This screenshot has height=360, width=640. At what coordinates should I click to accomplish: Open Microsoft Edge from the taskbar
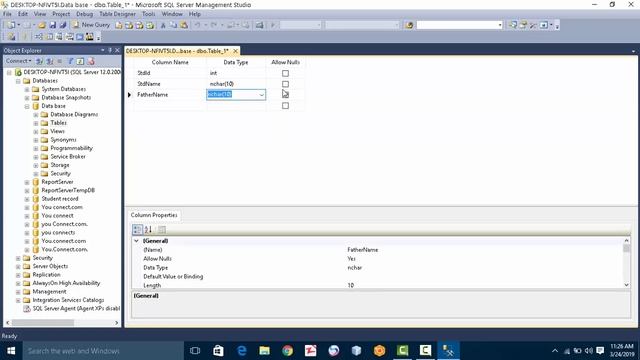click(242, 351)
